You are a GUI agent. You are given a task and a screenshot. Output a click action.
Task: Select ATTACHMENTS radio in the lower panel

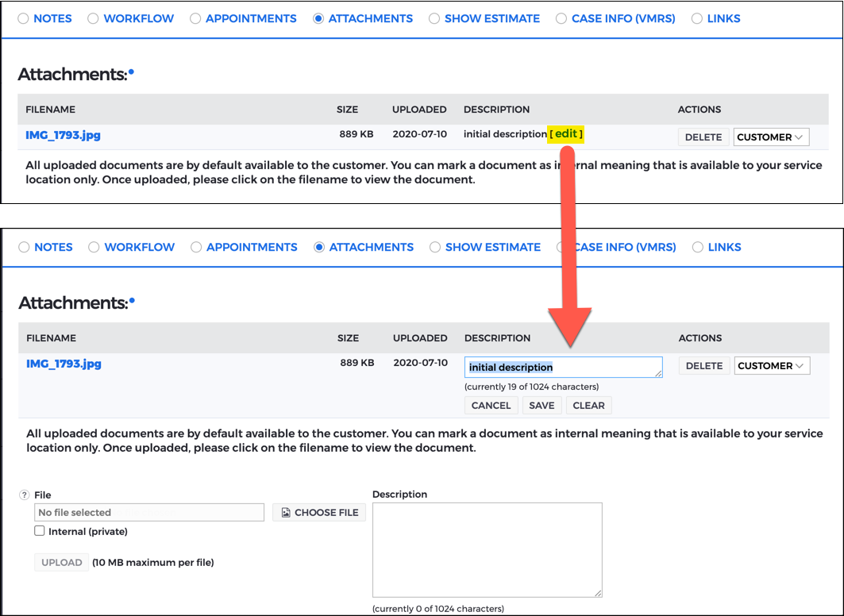[x=319, y=247]
